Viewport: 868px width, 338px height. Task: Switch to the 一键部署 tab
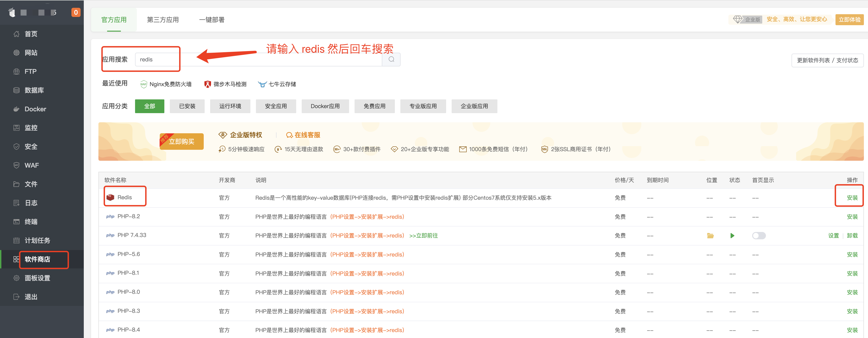(x=212, y=20)
